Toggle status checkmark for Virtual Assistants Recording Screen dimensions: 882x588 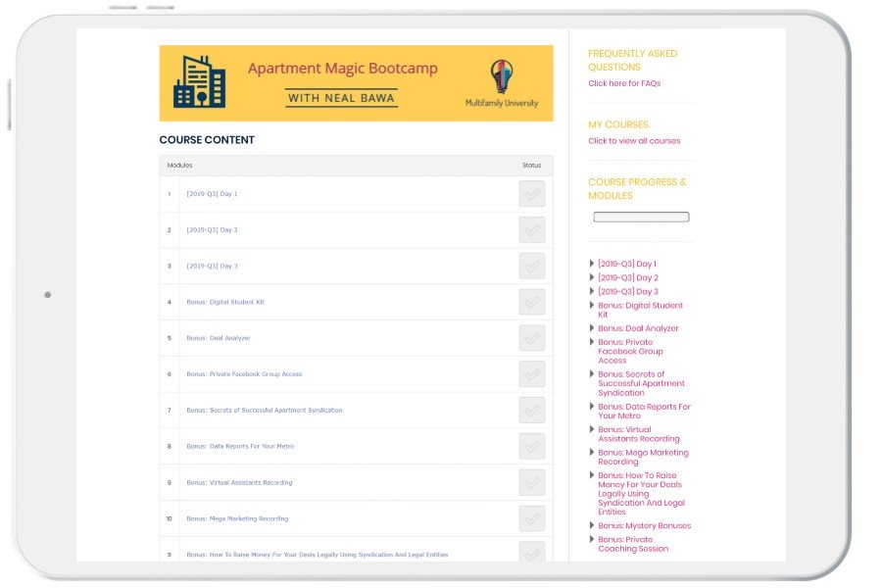point(531,483)
